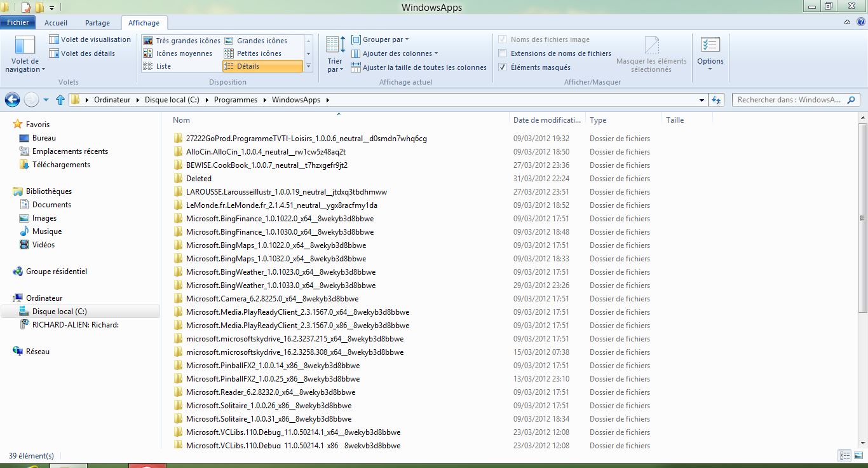Screen dimensions: 868x468
Task: Open the Fichier menu
Action: 18,22
